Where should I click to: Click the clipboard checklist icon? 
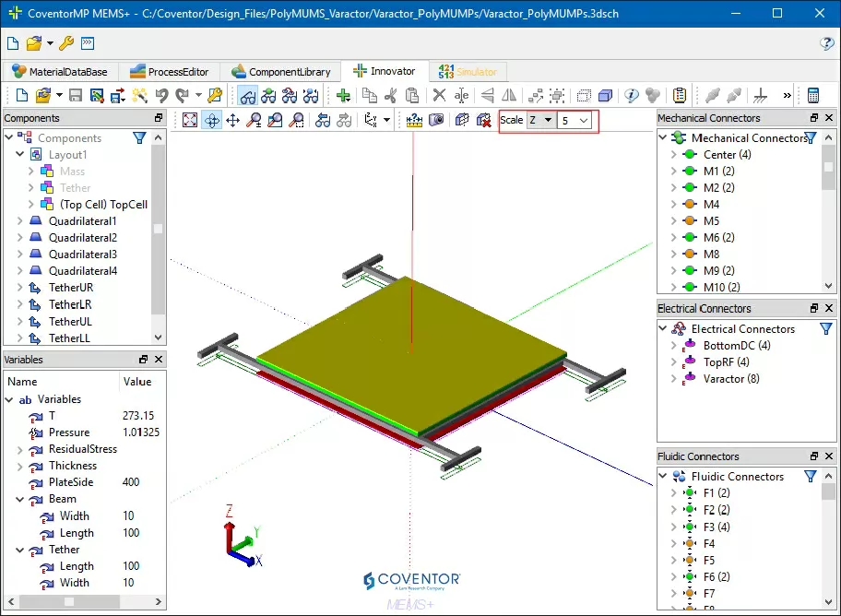click(x=679, y=96)
